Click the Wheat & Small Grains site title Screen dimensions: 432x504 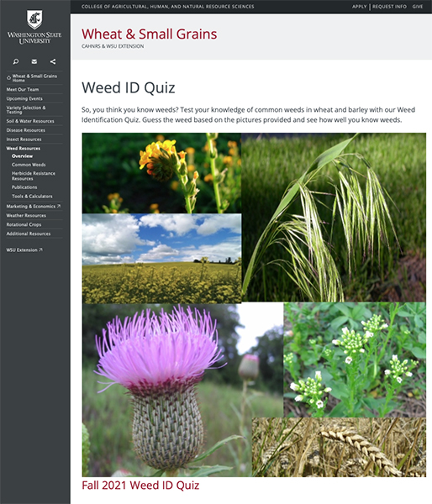pos(150,34)
